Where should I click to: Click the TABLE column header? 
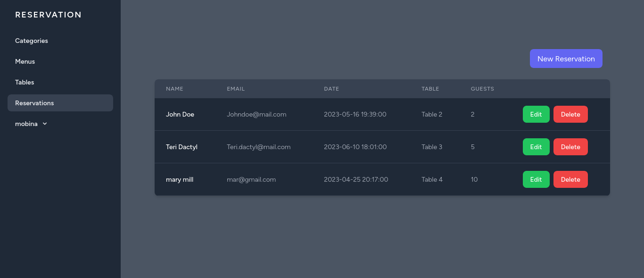pos(430,89)
